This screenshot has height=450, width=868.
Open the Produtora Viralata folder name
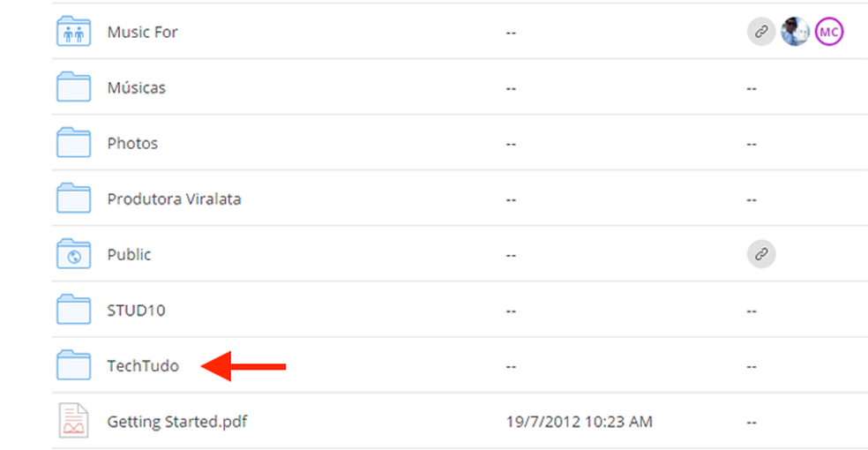(x=174, y=199)
